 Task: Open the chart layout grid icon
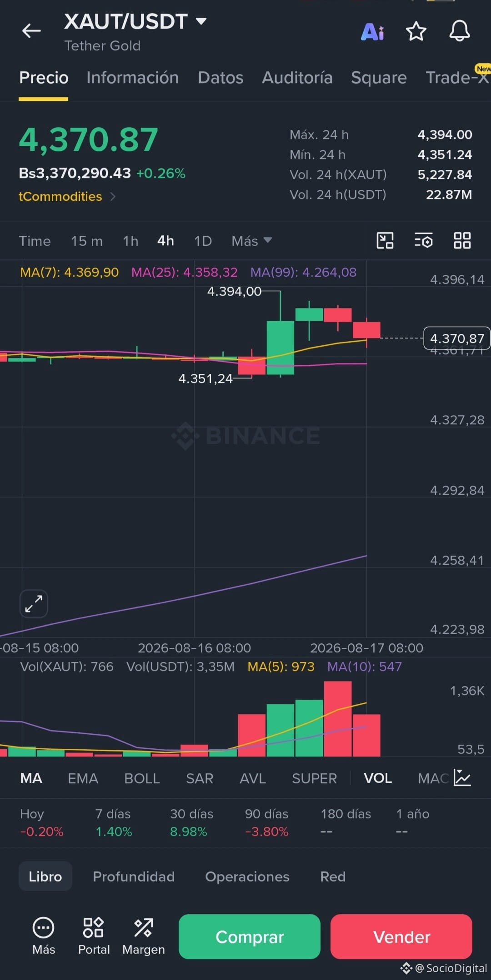462,240
